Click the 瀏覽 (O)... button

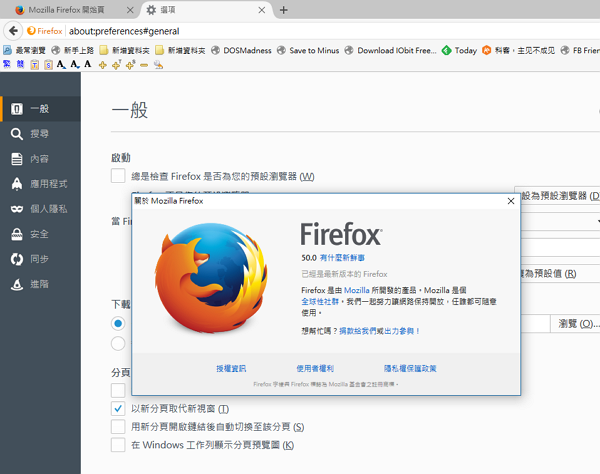point(576,324)
